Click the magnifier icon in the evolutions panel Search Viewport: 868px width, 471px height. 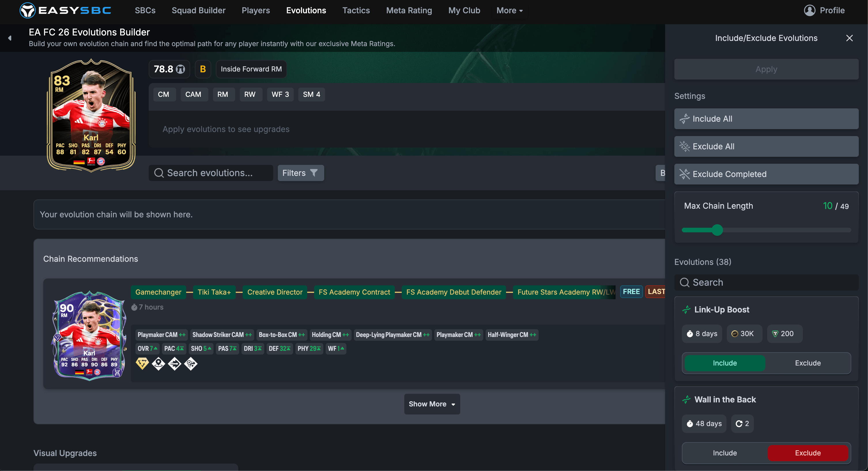[x=684, y=282]
